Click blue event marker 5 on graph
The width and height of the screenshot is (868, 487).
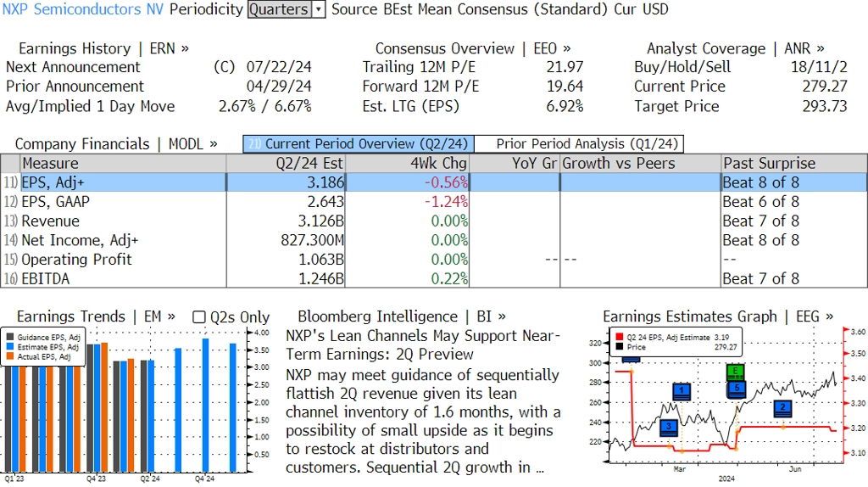pos(737,389)
